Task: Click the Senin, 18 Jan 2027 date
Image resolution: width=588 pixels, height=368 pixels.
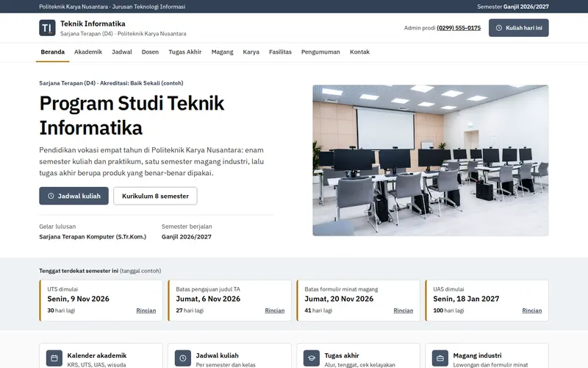Action: [466, 299]
